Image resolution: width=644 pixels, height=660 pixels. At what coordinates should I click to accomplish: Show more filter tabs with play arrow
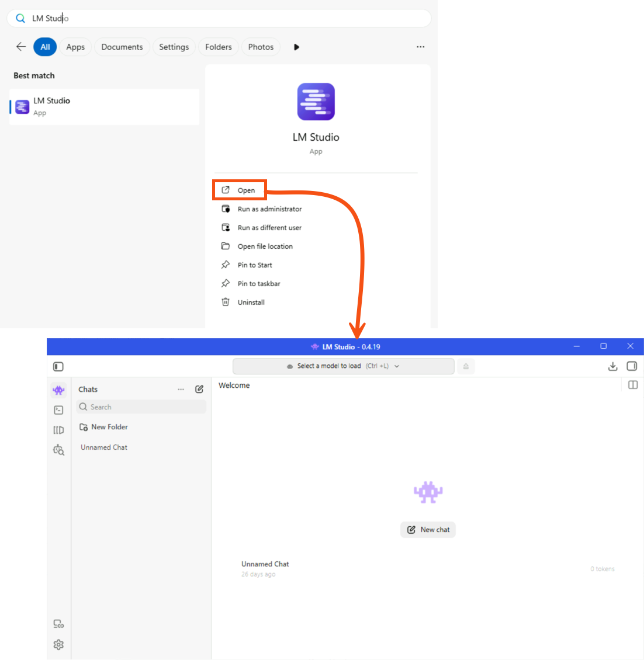[x=296, y=47]
